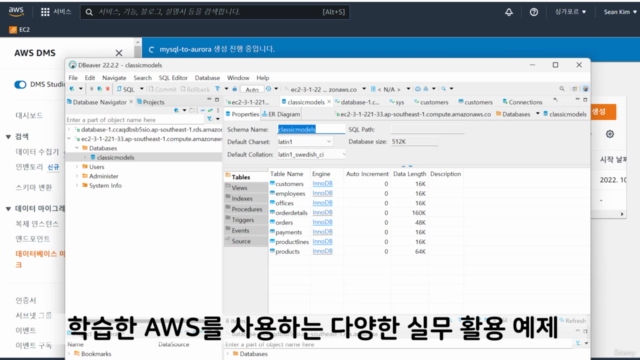Switch to the ER Diagram tab
640x360 pixels.
pyautogui.click(x=281, y=114)
